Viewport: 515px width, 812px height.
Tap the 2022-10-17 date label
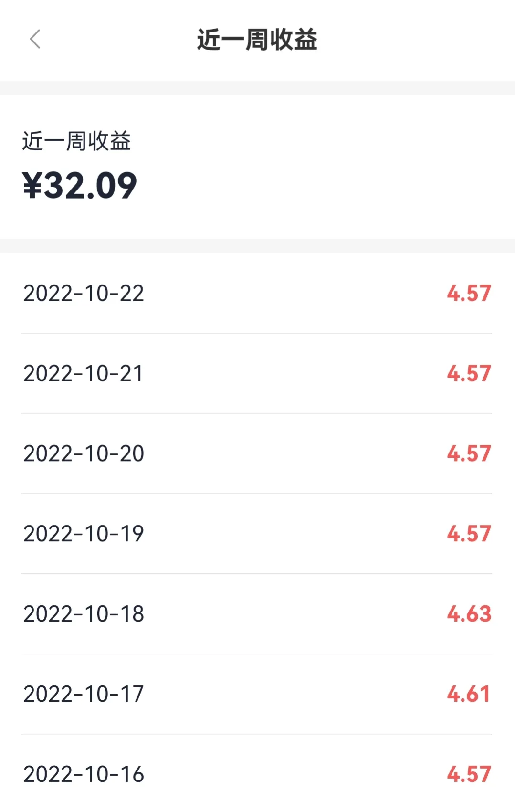click(x=84, y=694)
